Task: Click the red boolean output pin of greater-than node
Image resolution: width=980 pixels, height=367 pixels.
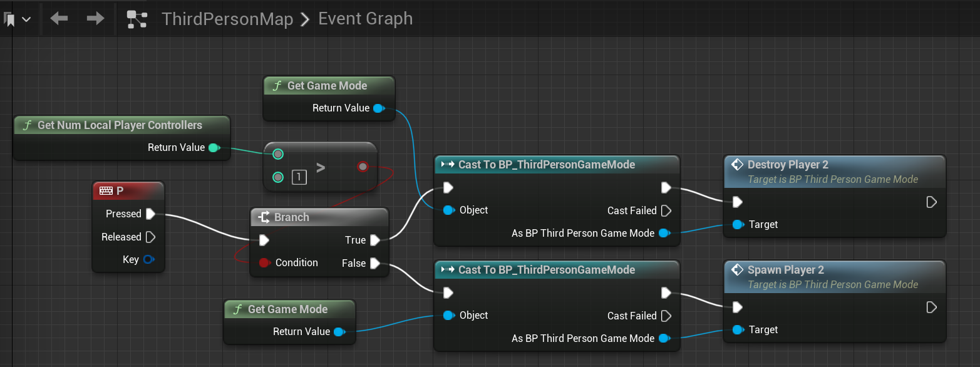Action: 363,167
